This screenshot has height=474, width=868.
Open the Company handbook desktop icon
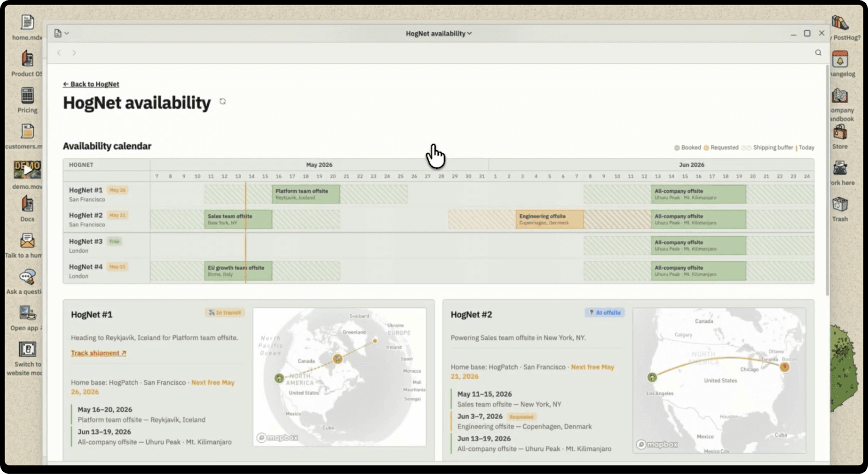840,96
